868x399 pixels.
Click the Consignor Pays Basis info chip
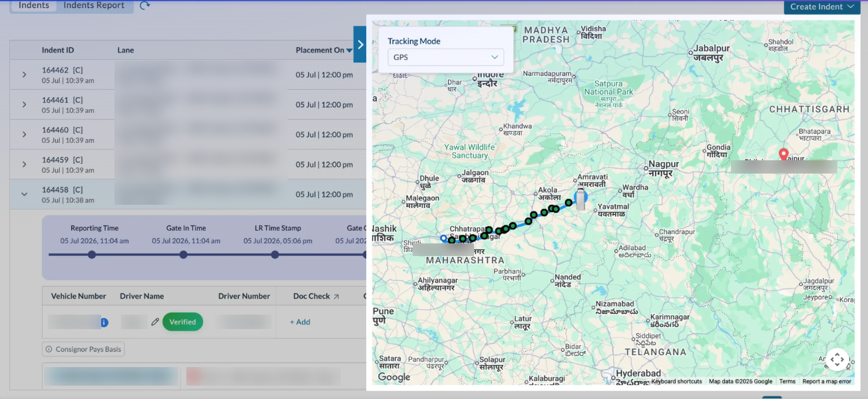click(83, 349)
